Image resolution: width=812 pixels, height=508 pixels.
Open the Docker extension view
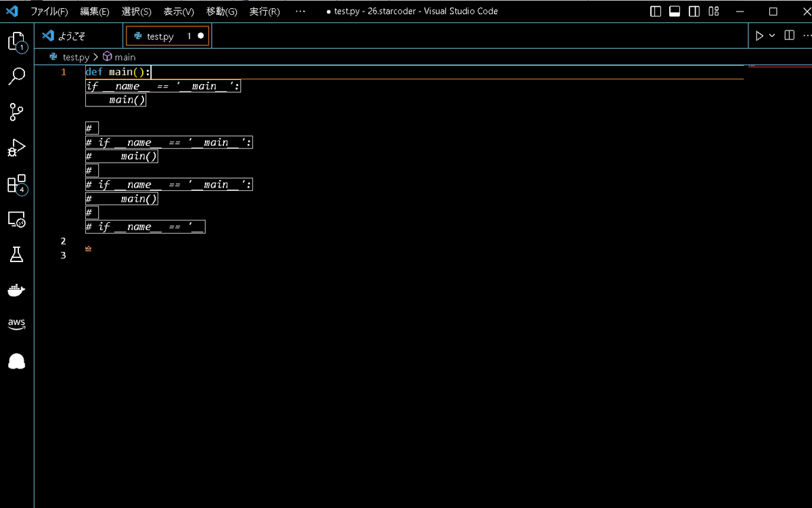tap(17, 290)
